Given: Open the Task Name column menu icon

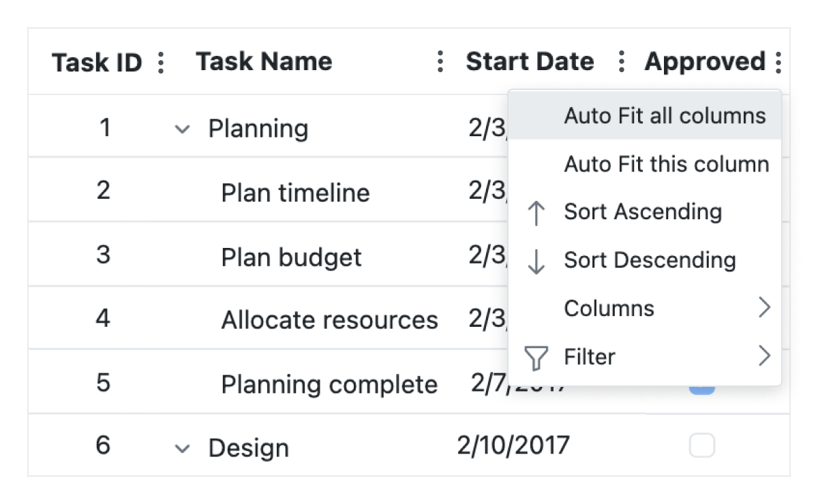Looking at the screenshot, I should click(440, 61).
